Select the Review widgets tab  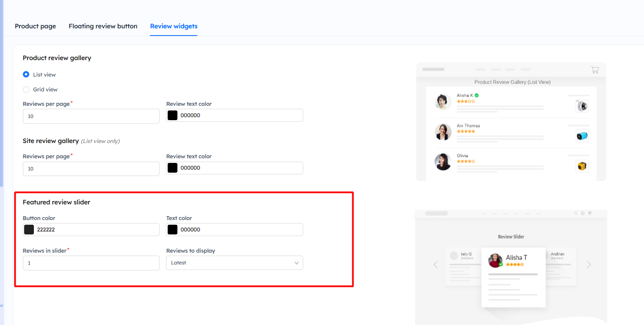click(x=174, y=26)
